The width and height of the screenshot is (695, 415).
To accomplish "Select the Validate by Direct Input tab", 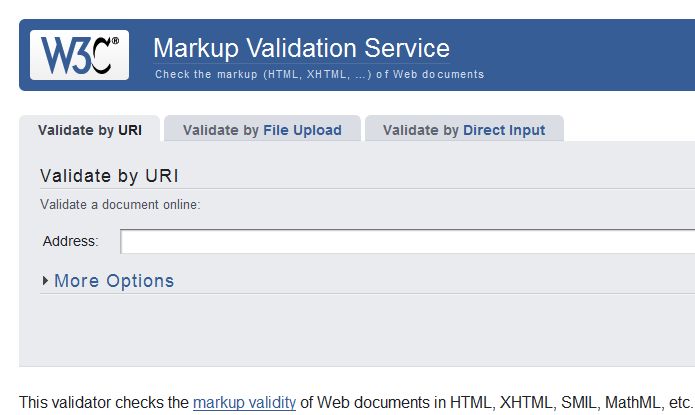I will pos(464,130).
